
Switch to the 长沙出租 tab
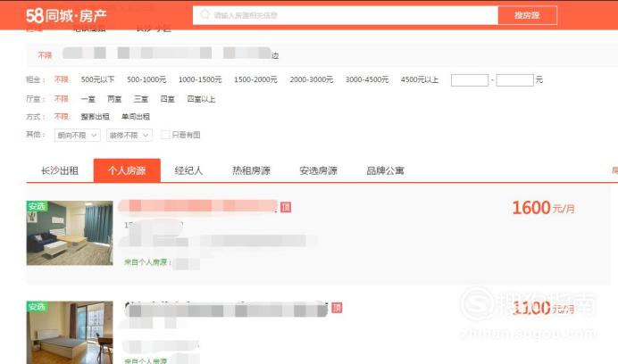[x=60, y=170]
